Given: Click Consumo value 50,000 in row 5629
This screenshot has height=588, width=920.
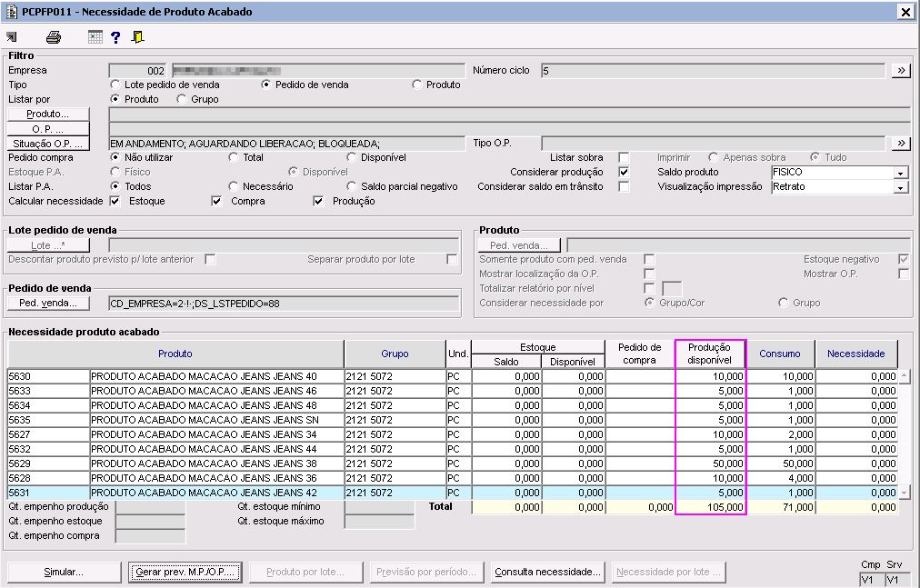Looking at the screenshot, I should [780, 463].
